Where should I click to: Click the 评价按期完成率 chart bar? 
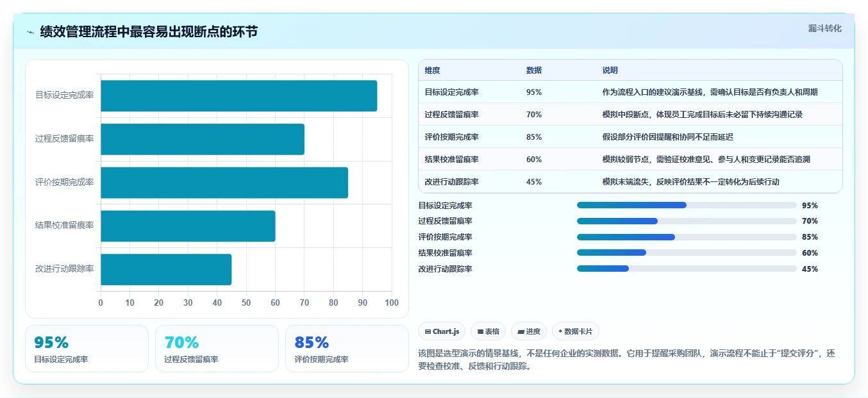[x=224, y=183]
